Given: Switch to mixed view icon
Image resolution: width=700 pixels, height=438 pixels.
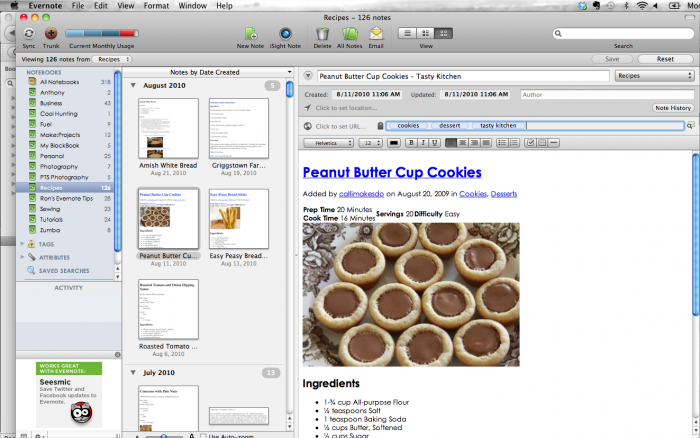Looking at the screenshot, I should [425, 33].
